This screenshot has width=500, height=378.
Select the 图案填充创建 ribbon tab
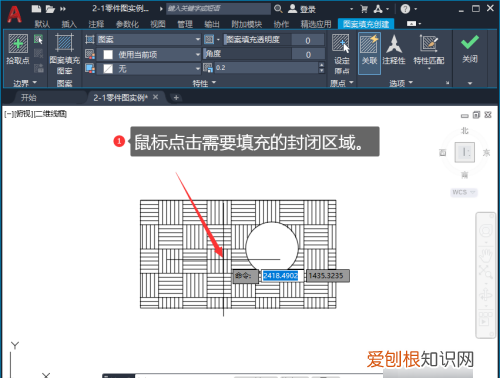click(x=366, y=24)
